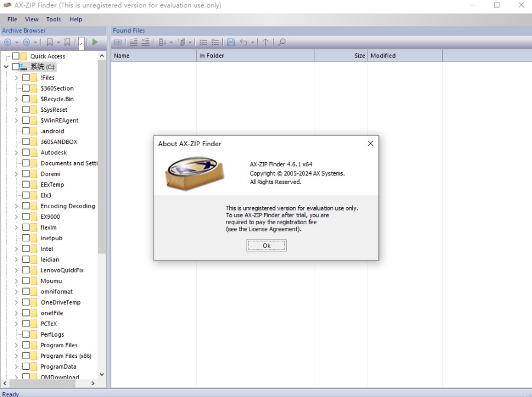Screen dimensions: 532x397
Task: Click the sort columns icon with blue arrow
Action: click(x=163, y=42)
